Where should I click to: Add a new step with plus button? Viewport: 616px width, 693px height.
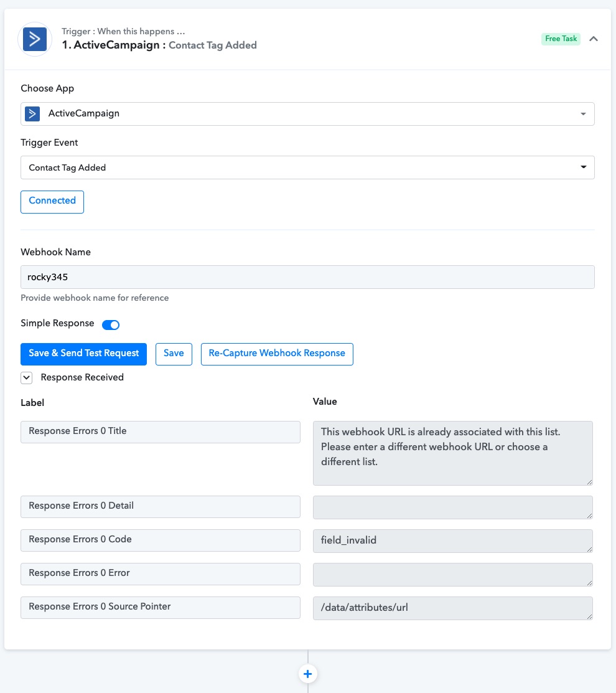(308, 674)
